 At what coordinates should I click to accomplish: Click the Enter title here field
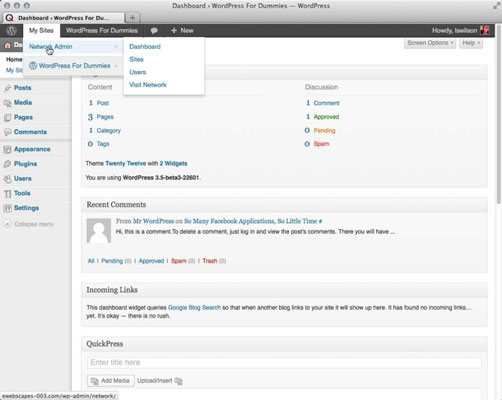284,363
